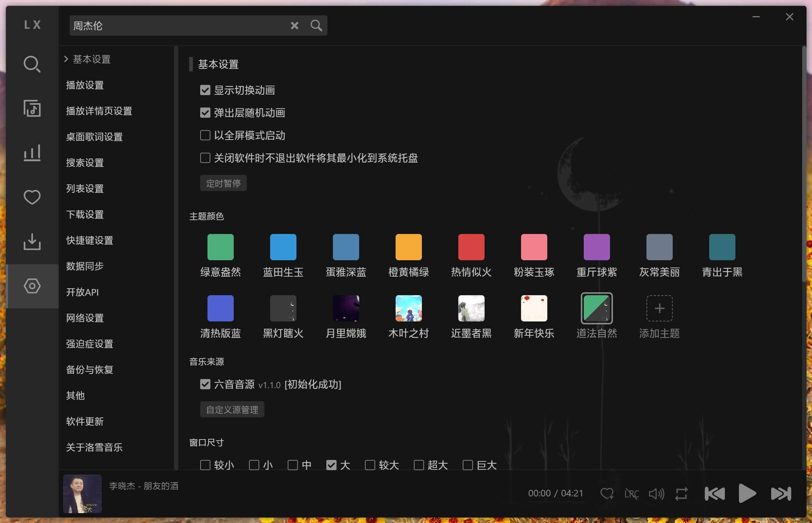Choose 热情似火 red theme
812x523 pixels.
click(x=471, y=247)
